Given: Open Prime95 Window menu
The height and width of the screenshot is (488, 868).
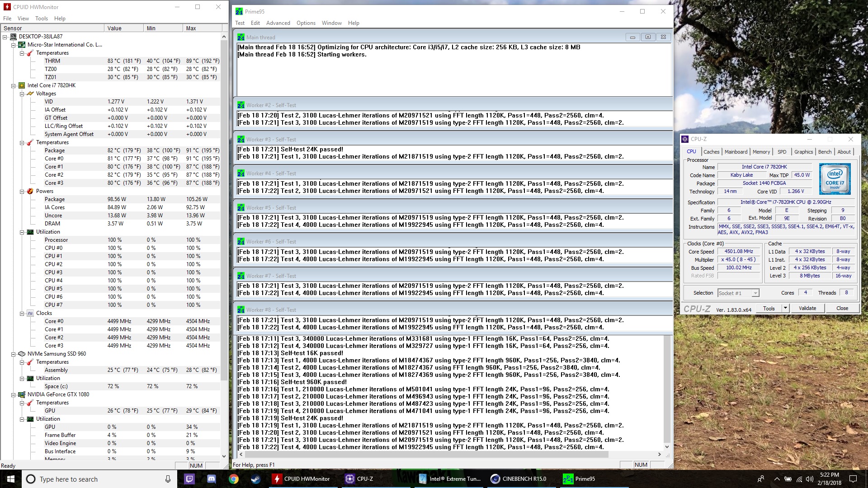Looking at the screenshot, I should [x=332, y=23].
